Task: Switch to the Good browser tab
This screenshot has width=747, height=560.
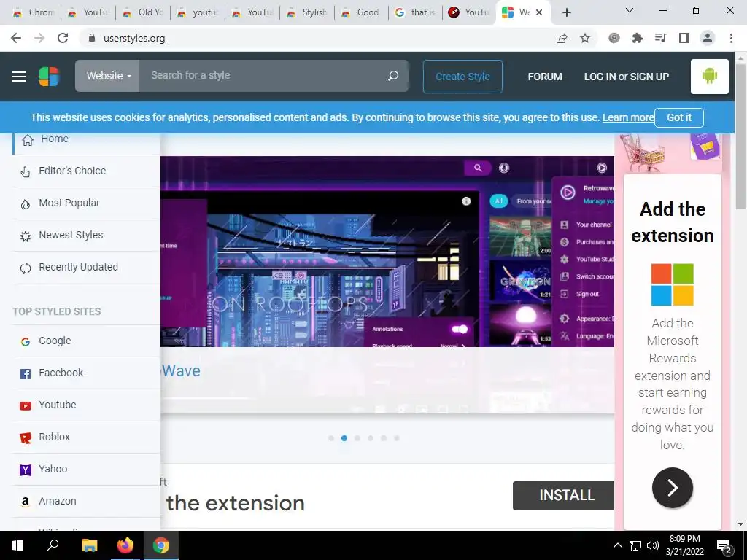Action: click(361, 12)
